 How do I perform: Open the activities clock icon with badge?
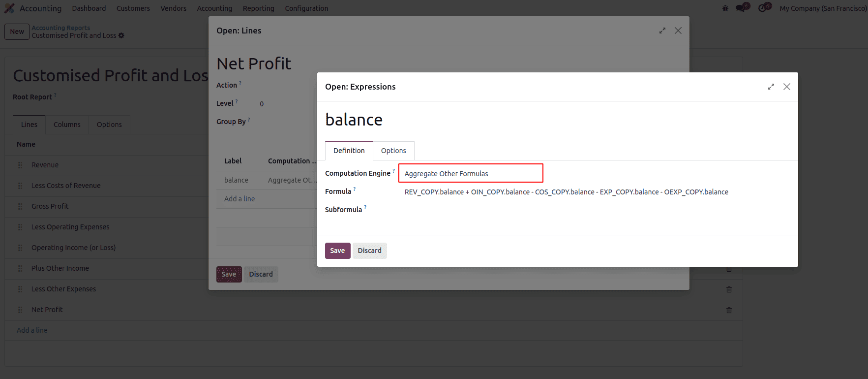pyautogui.click(x=765, y=8)
